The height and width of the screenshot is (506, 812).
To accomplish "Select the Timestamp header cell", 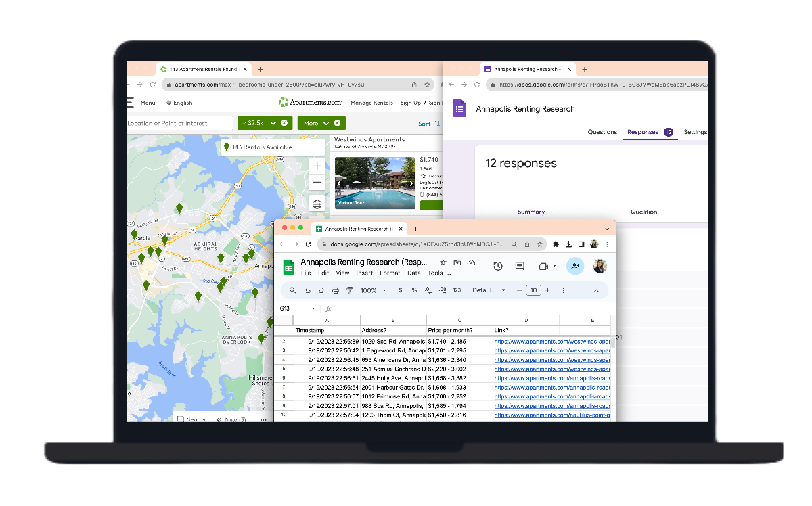I will coord(327,330).
